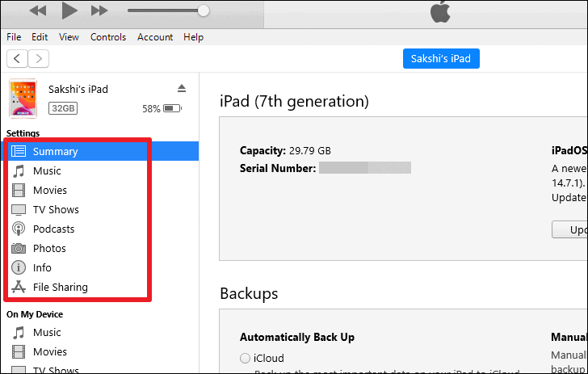Open the View menu
Viewport: 588px width, 374px height.
pos(69,37)
